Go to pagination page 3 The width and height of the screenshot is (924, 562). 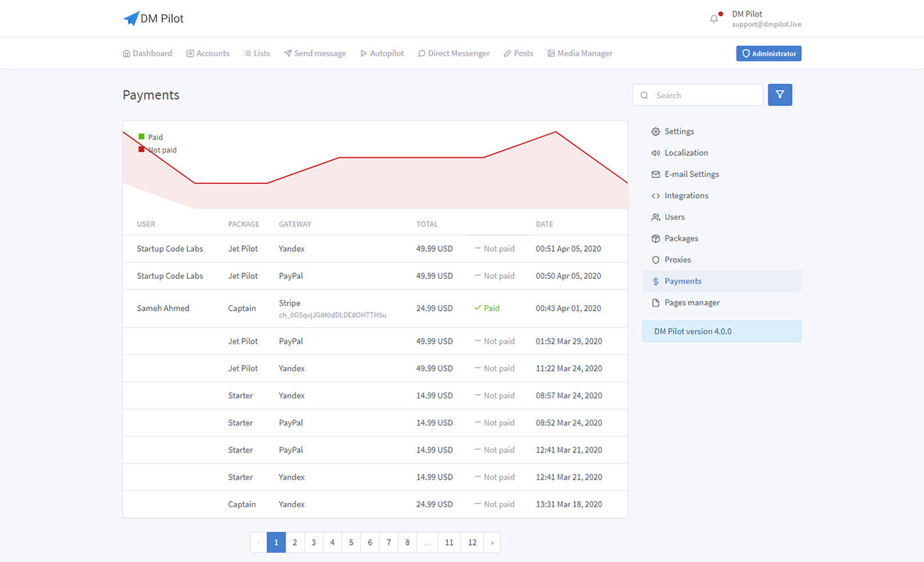[313, 543]
